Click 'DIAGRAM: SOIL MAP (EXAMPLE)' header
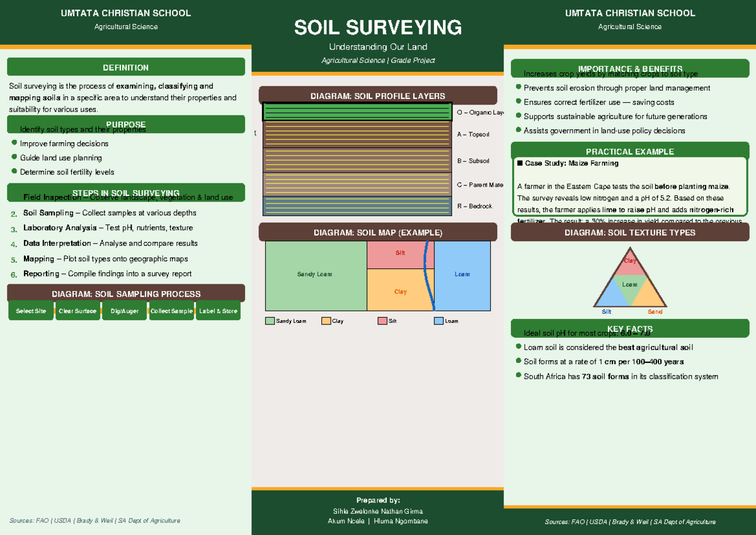The height and width of the screenshot is (535, 756). [x=378, y=233]
